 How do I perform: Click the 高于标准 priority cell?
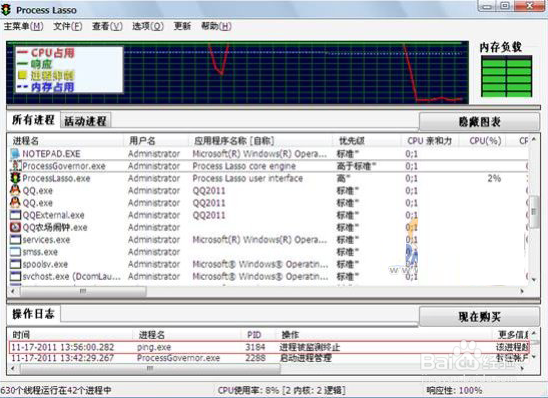point(356,166)
